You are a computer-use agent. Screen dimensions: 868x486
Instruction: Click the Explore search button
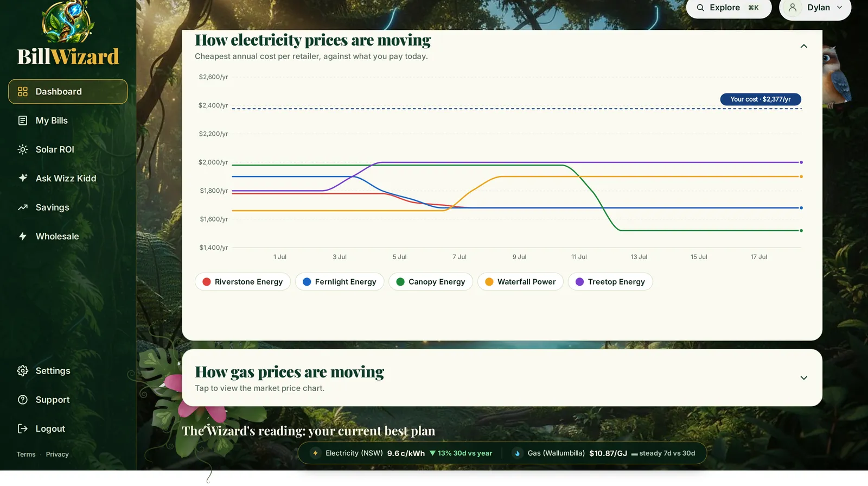[729, 8]
